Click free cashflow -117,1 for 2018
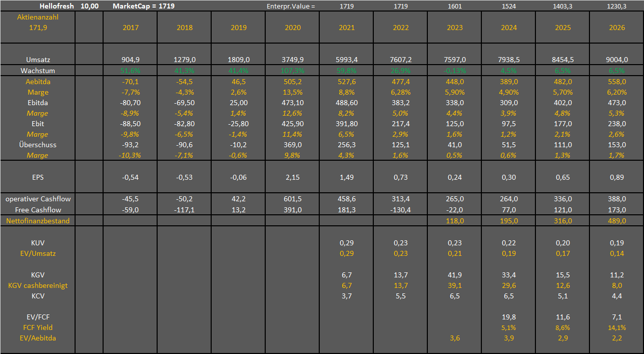The width and height of the screenshot is (644, 354). tap(185, 209)
